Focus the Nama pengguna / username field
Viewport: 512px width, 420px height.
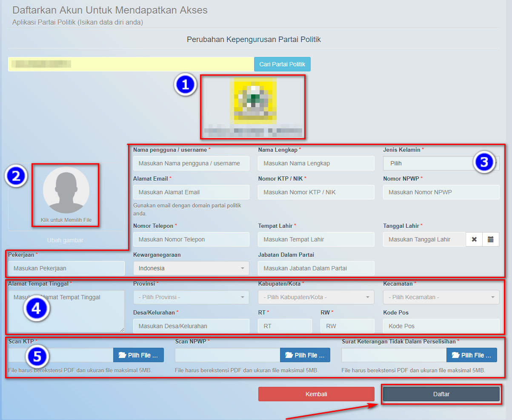click(x=191, y=163)
